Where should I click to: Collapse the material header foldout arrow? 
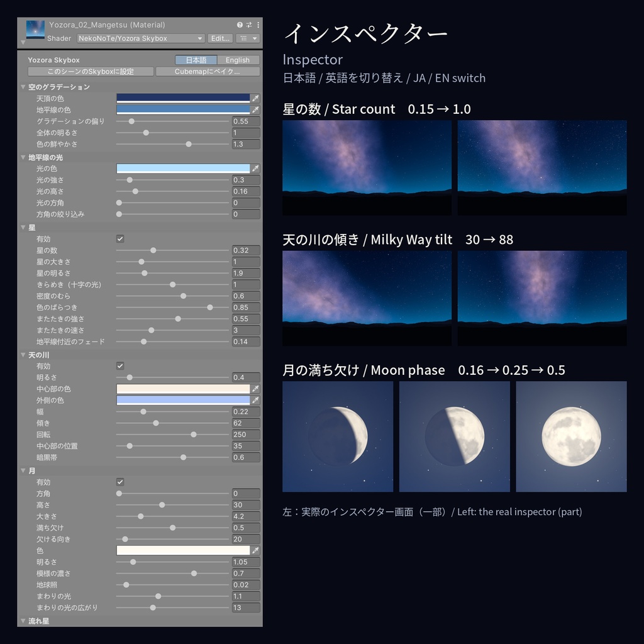pyautogui.click(x=23, y=42)
